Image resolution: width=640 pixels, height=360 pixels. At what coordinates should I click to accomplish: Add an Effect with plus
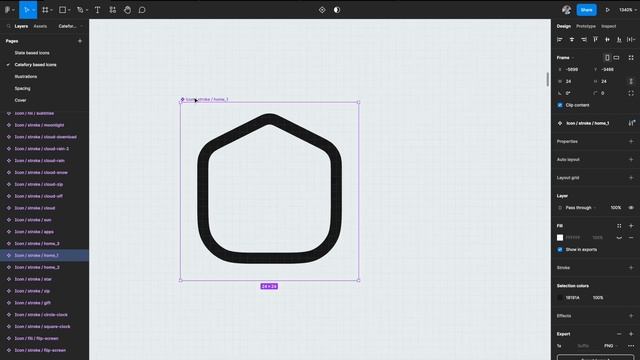click(631, 316)
